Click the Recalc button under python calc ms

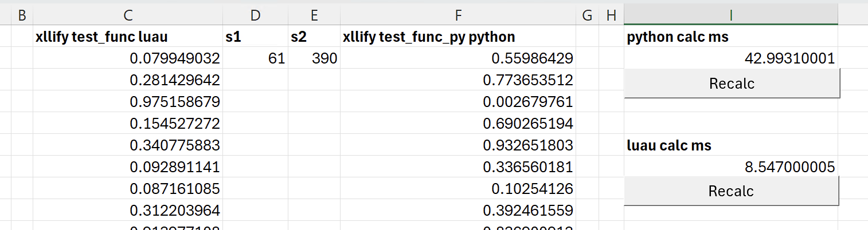point(732,84)
